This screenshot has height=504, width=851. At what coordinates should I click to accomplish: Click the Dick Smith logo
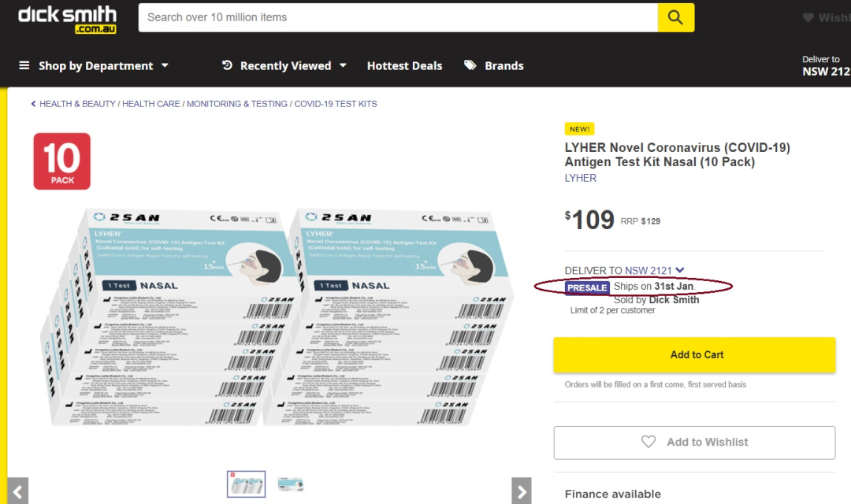pyautogui.click(x=67, y=20)
